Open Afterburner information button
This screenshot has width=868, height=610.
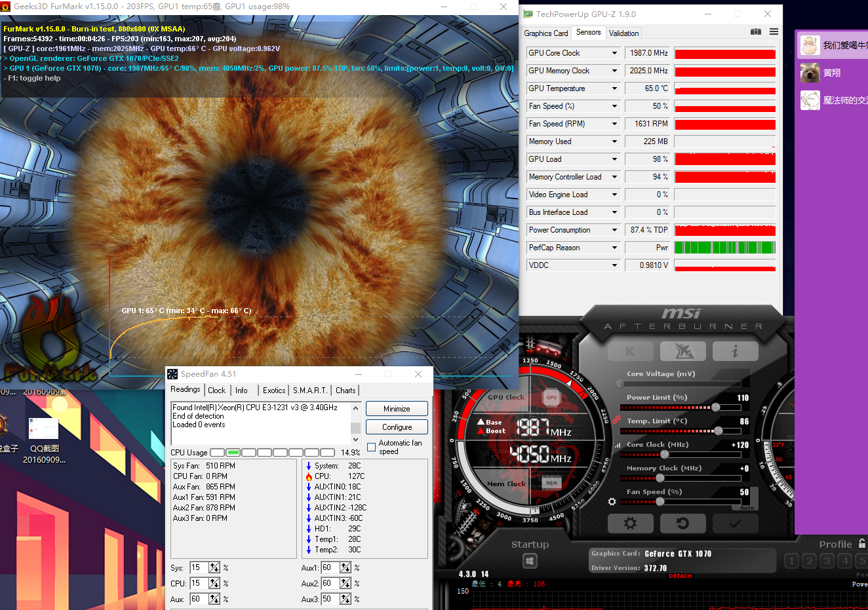735,351
